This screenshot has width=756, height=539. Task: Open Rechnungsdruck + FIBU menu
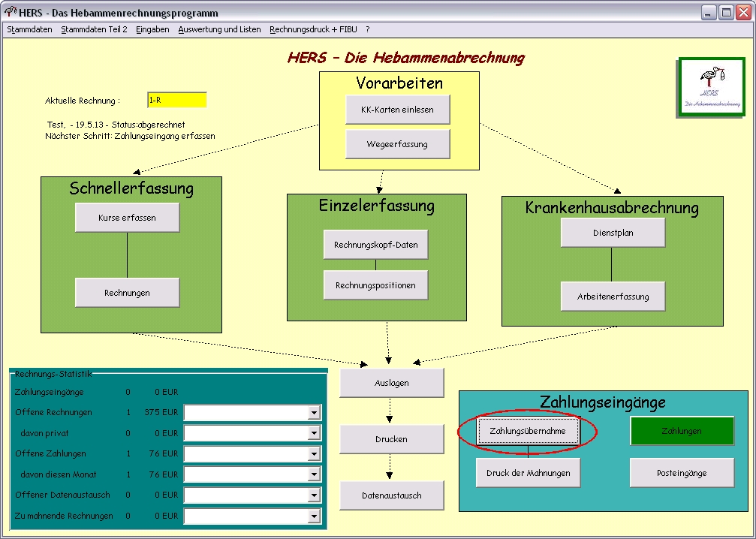[x=313, y=29]
